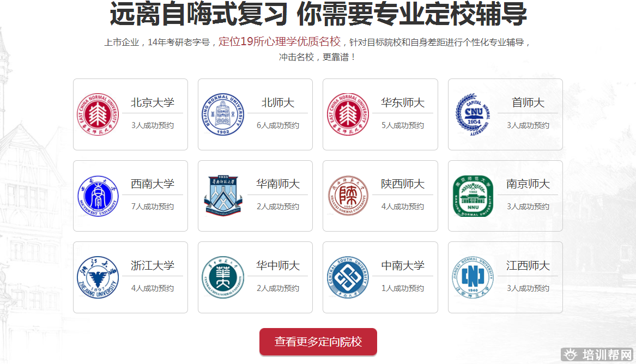
Task: Click 4人成功预约 under 浙江大学
Action: pyautogui.click(x=153, y=288)
